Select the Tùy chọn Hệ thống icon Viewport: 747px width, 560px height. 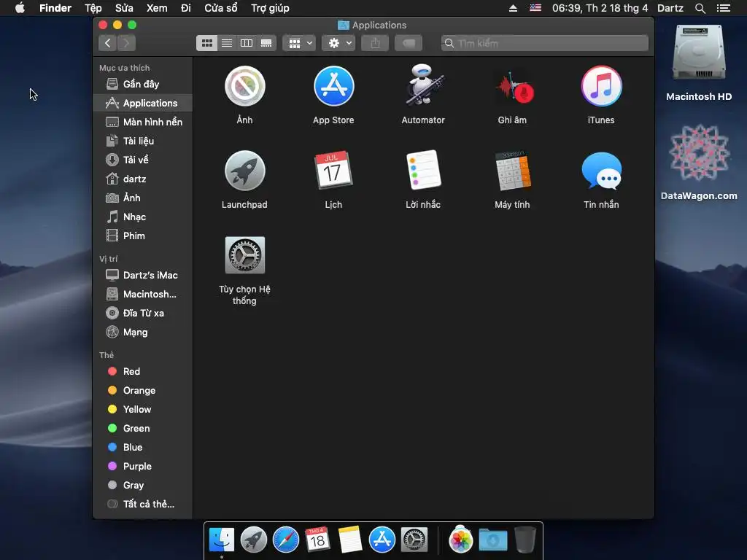click(x=245, y=255)
